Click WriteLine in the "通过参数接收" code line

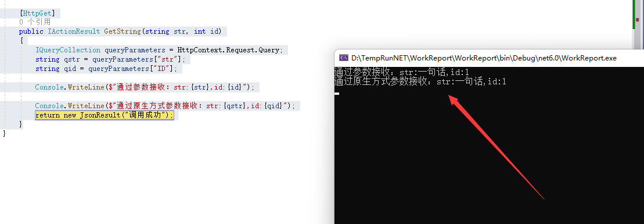pos(86,87)
